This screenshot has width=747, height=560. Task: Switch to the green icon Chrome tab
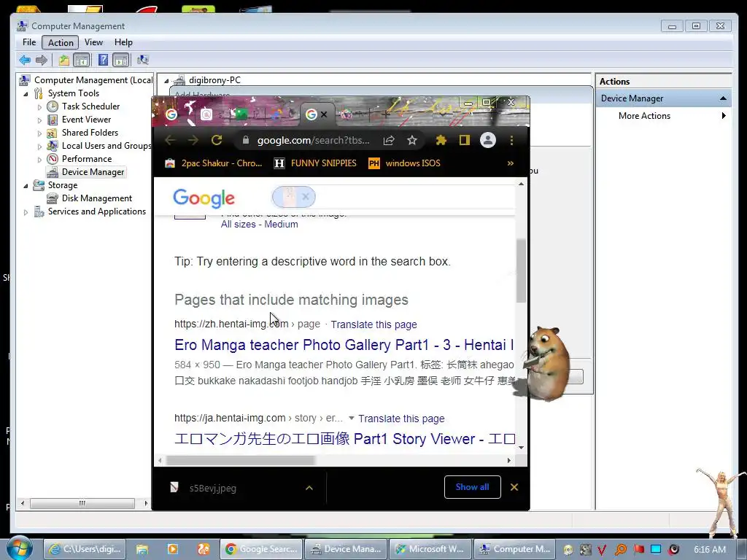pyautogui.click(x=241, y=114)
